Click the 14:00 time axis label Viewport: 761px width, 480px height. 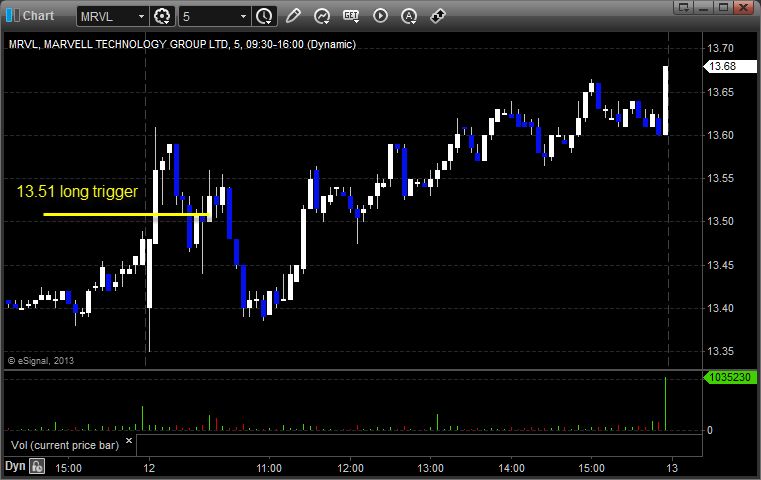[x=511, y=468]
